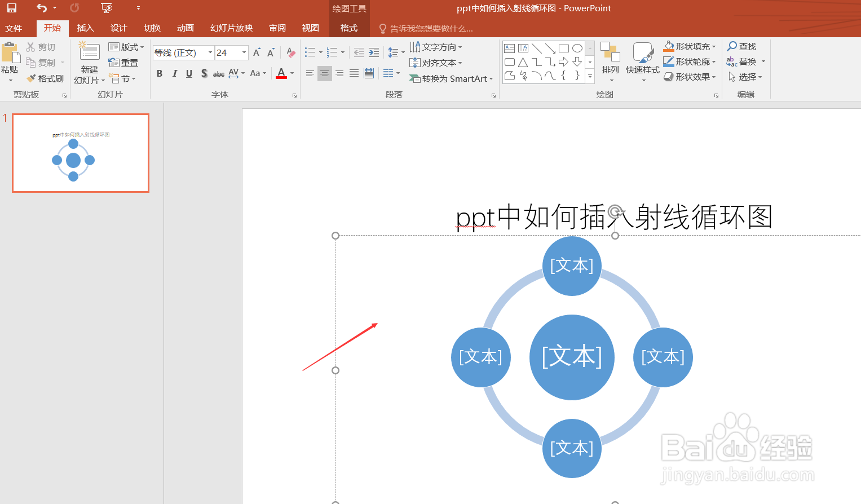This screenshot has height=504, width=861.
Task: Click the center [文本] circle in SmartArt
Action: (572, 357)
